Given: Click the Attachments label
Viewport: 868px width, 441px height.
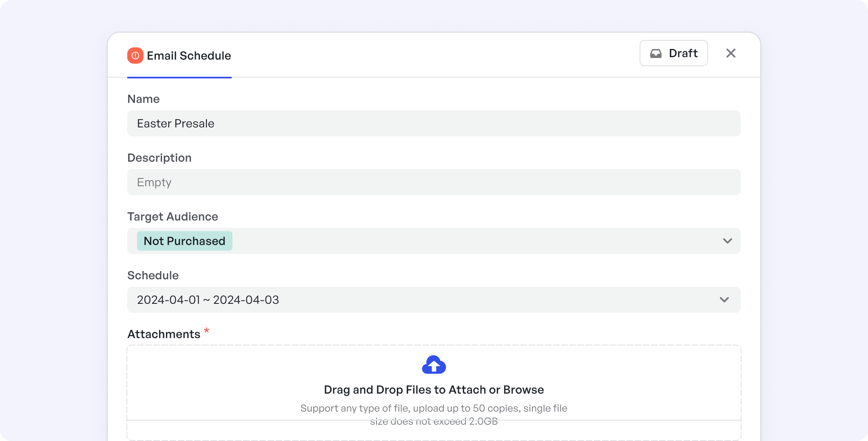Looking at the screenshot, I should click(164, 334).
